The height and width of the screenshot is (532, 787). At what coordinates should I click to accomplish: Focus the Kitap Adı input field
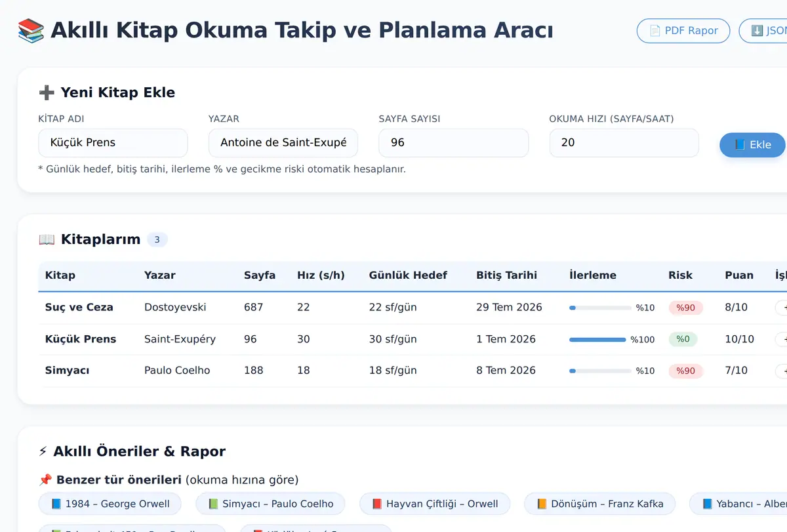click(113, 142)
